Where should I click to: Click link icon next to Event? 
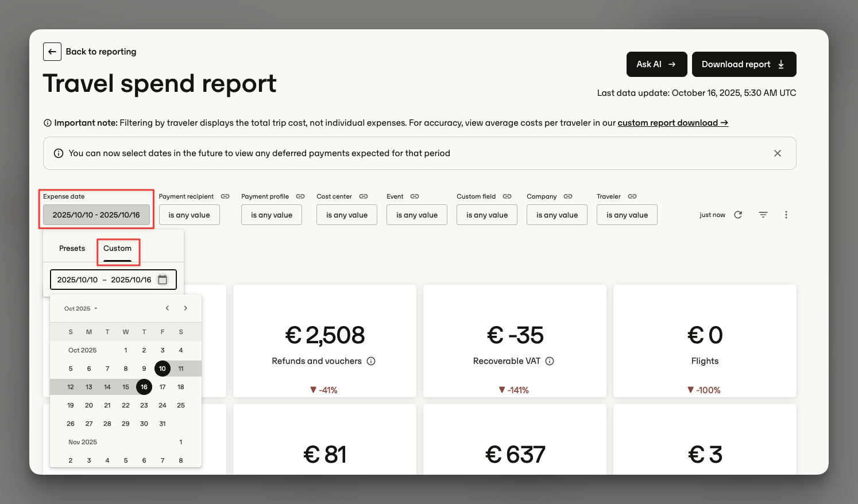415,196
